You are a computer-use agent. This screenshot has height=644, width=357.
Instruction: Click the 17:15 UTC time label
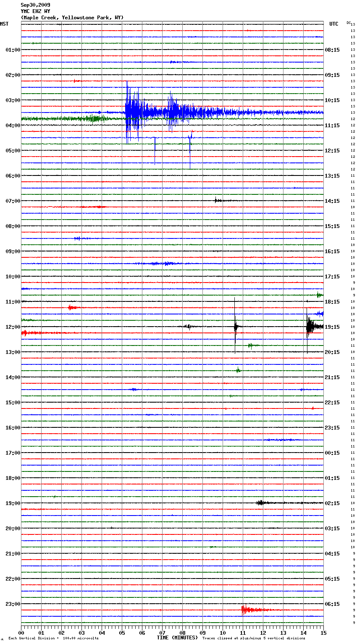[x=332, y=277]
